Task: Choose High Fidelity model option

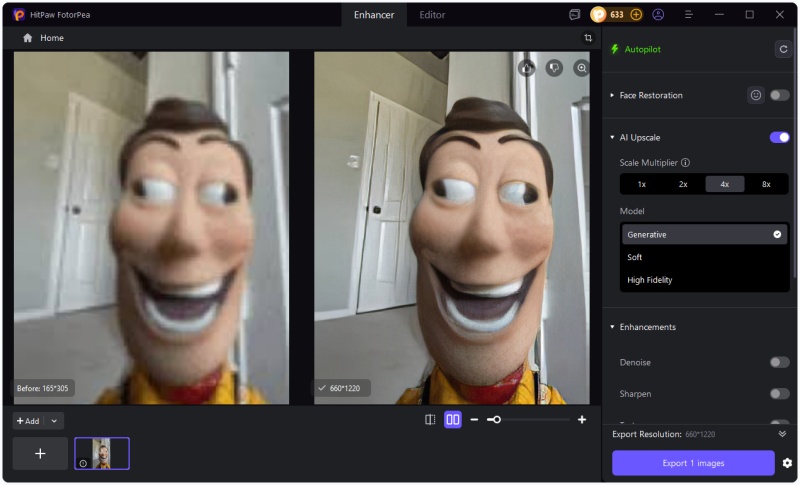Action: tap(704, 279)
